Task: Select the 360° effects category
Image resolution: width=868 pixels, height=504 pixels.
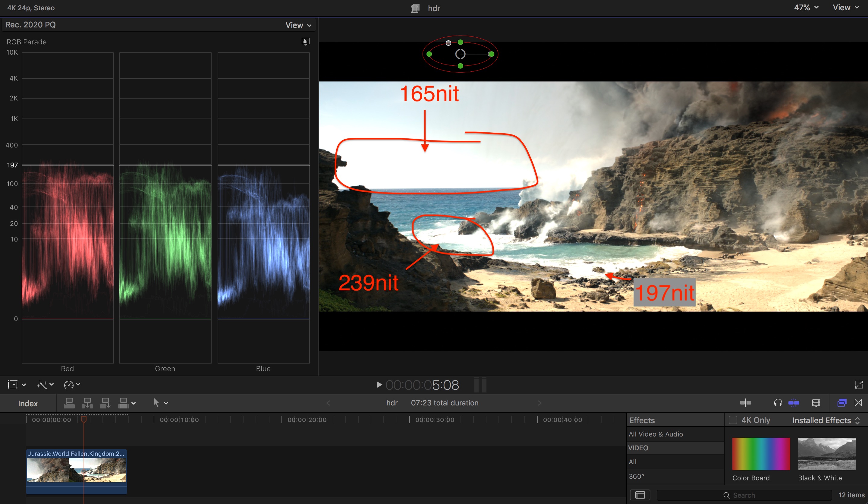Action: pyautogui.click(x=636, y=476)
